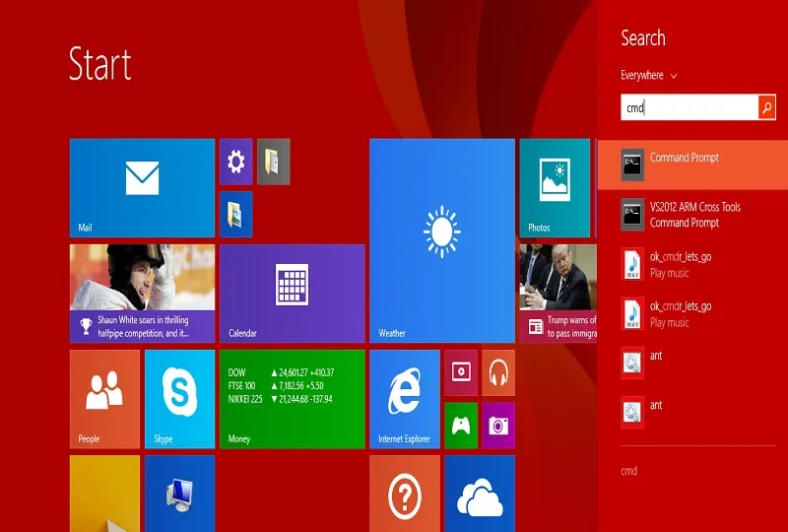The height and width of the screenshot is (532, 788).
Task: Launch the Skype tile
Action: click(x=180, y=399)
